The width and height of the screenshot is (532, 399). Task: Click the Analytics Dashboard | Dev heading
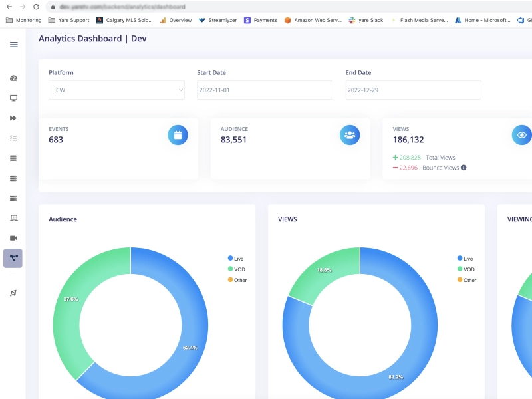click(x=92, y=39)
